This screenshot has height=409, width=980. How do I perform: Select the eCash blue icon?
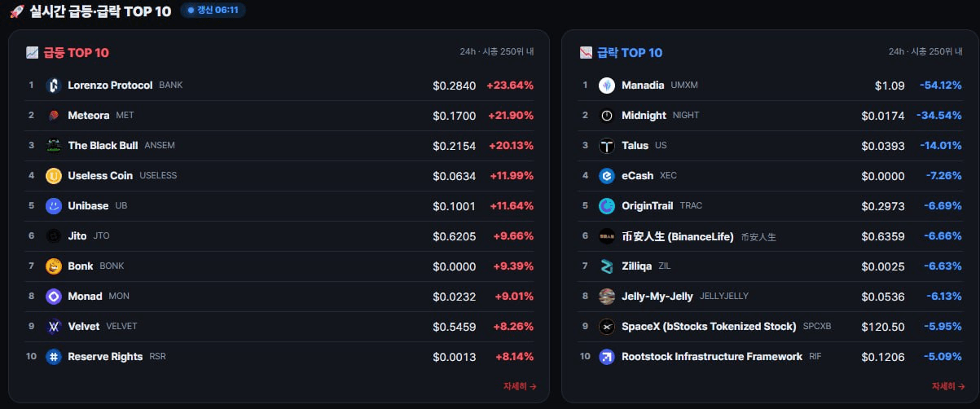click(607, 176)
